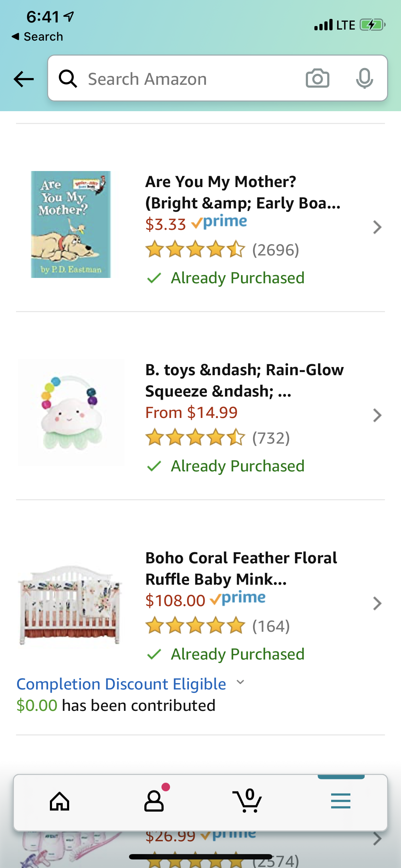The height and width of the screenshot is (868, 401).
Task: Open the hamburger menu
Action: coord(340,801)
